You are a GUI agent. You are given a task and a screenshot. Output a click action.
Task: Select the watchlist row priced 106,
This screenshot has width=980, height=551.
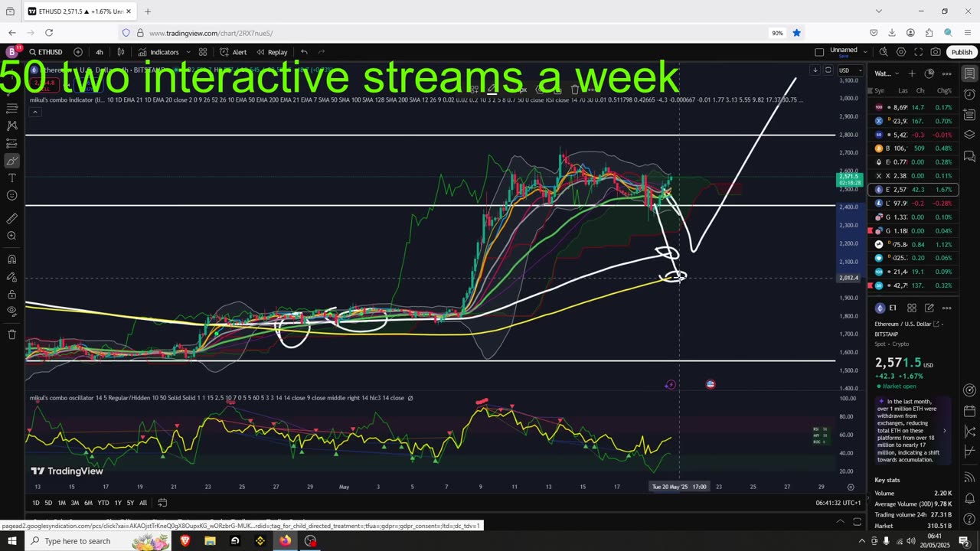pyautogui.click(x=913, y=148)
